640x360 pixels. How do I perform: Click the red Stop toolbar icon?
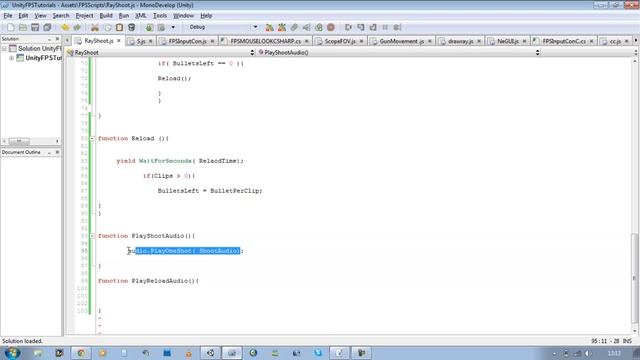(331, 27)
